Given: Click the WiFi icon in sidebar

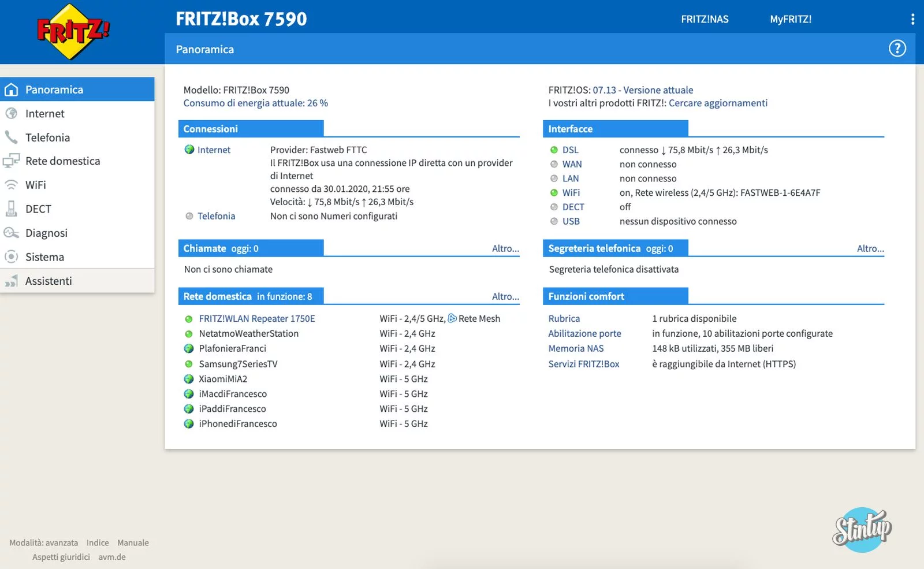Looking at the screenshot, I should pyautogui.click(x=11, y=185).
